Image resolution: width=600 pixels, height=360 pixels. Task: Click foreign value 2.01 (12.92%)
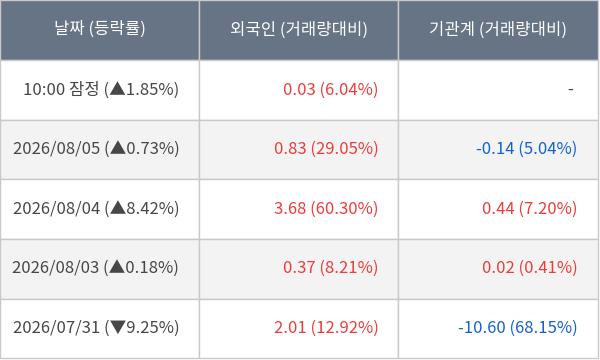(x=326, y=327)
